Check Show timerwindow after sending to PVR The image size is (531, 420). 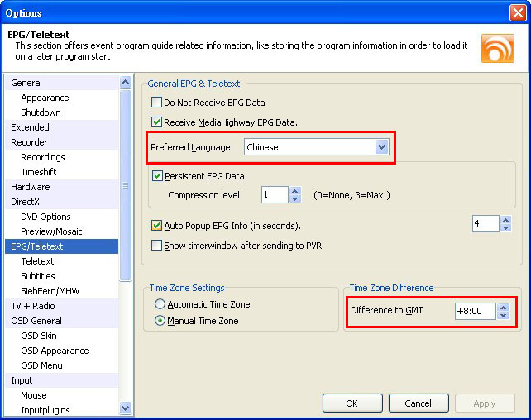(x=157, y=246)
